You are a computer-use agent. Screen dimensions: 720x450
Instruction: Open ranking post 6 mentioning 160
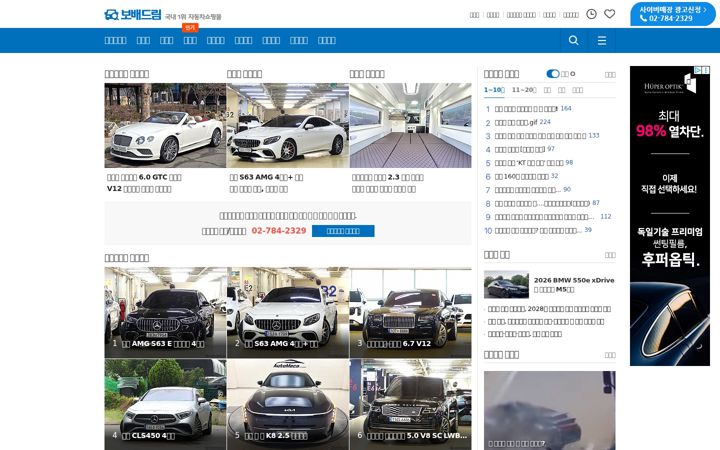click(x=522, y=176)
